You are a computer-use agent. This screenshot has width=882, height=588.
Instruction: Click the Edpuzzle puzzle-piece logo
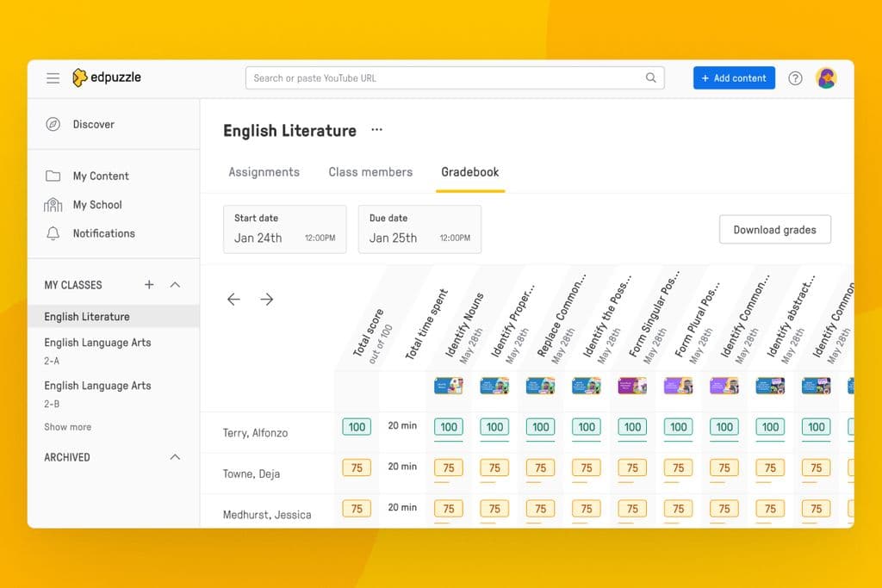pyautogui.click(x=83, y=77)
